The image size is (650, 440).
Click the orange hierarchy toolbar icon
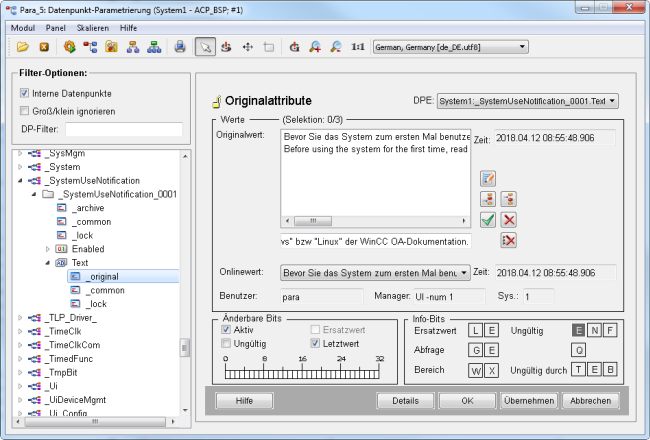(133, 47)
